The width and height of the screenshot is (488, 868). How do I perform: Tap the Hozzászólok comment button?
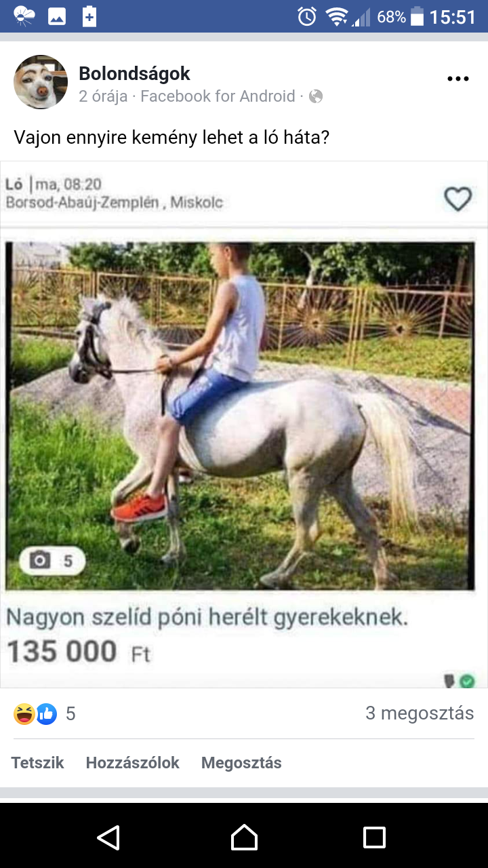tap(132, 763)
